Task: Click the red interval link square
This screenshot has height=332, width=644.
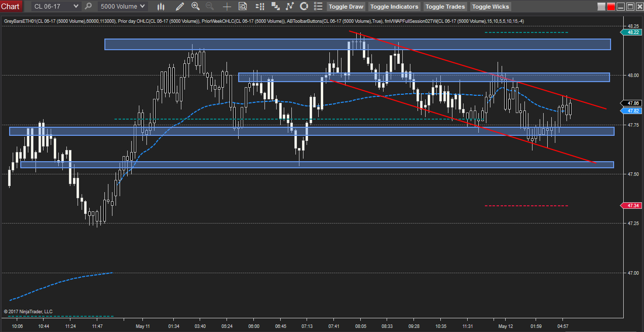Action: (x=612, y=7)
